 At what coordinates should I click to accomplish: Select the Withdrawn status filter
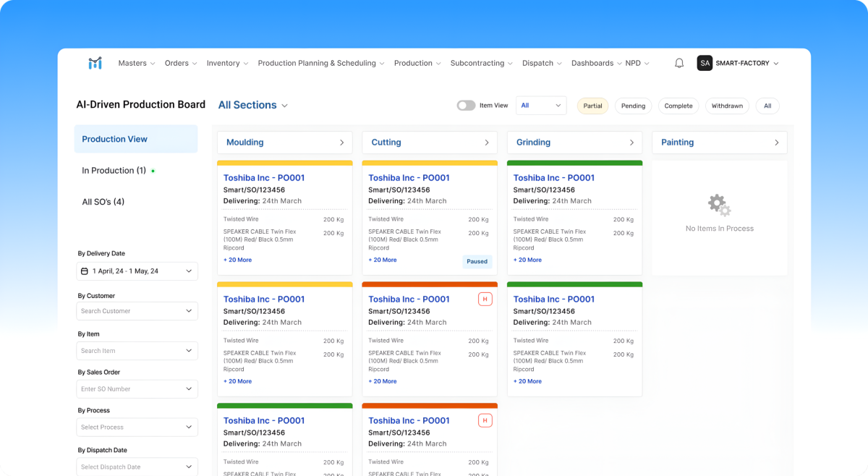click(727, 106)
